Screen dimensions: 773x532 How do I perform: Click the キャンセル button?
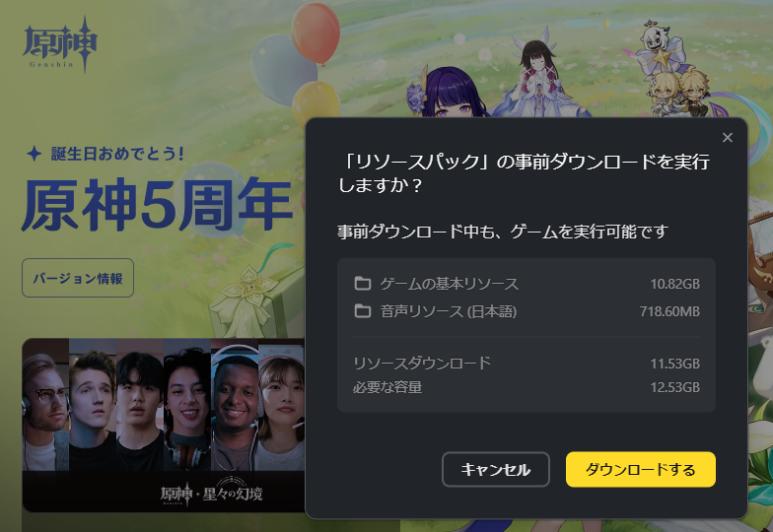pyautogui.click(x=495, y=469)
